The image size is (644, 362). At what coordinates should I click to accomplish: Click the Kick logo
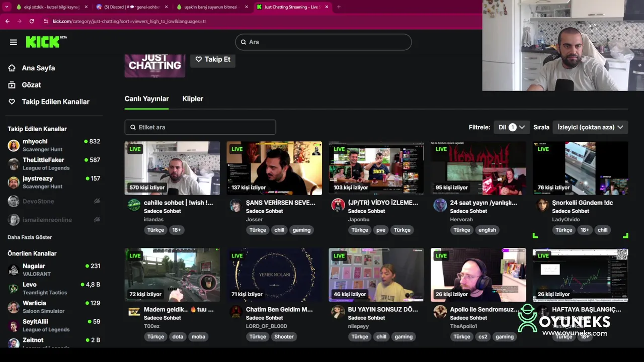click(46, 42)
